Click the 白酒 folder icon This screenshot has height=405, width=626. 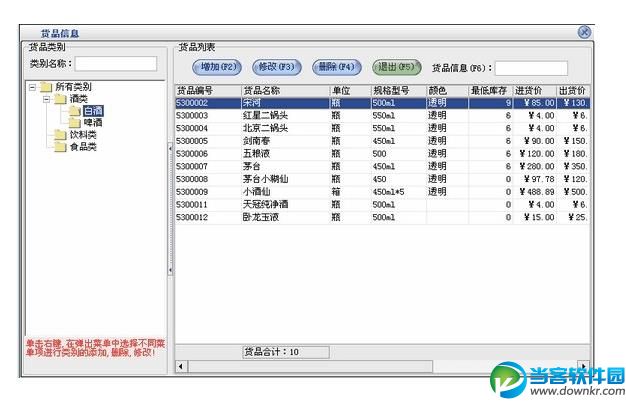pos(75,111)
